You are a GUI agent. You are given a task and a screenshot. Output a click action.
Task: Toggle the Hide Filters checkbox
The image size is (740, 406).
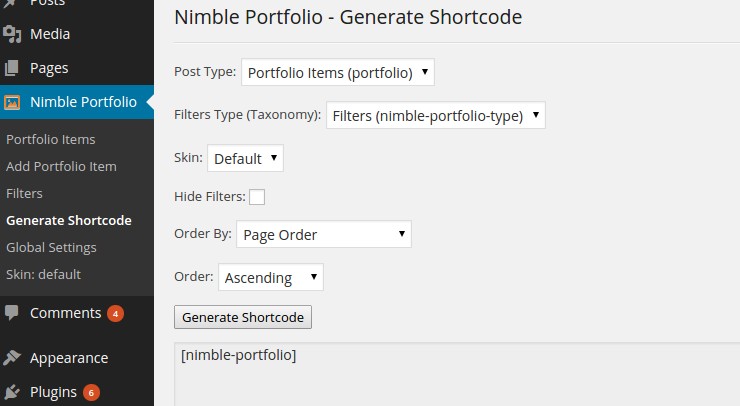257,197
